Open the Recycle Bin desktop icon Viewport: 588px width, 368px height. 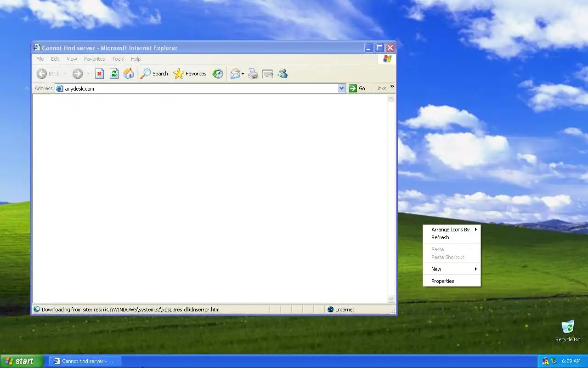[568, 331]
